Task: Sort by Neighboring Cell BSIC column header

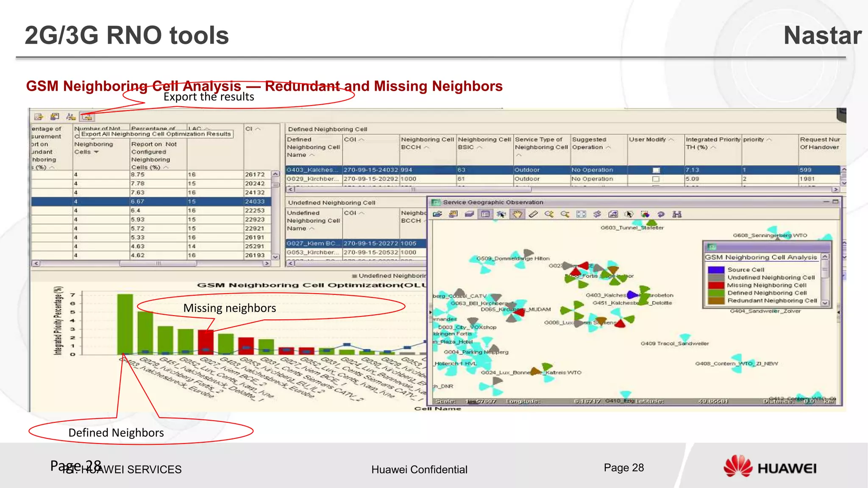Action: (x=484, y=143)
